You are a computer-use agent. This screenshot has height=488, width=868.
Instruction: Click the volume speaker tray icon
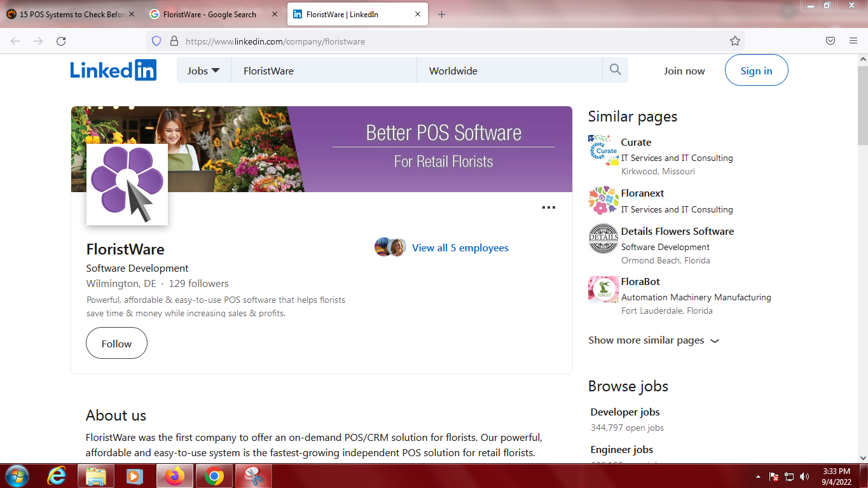pos(804,476)
